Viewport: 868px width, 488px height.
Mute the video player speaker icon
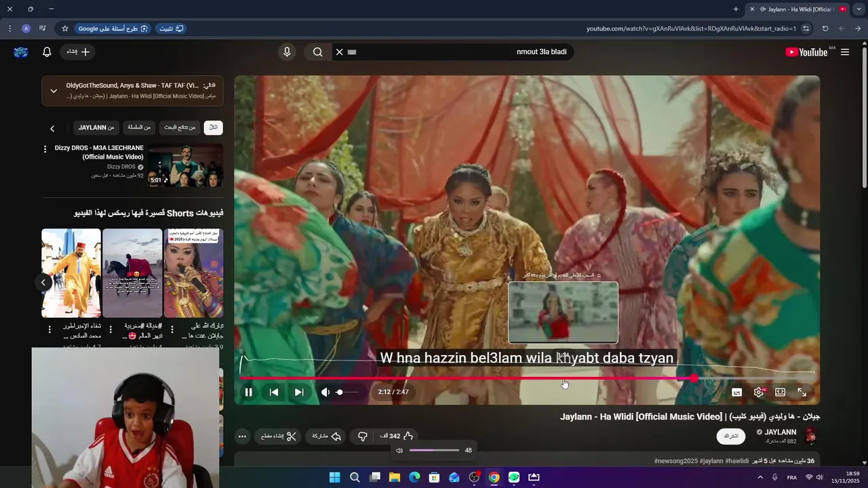(x=325, y=392)
